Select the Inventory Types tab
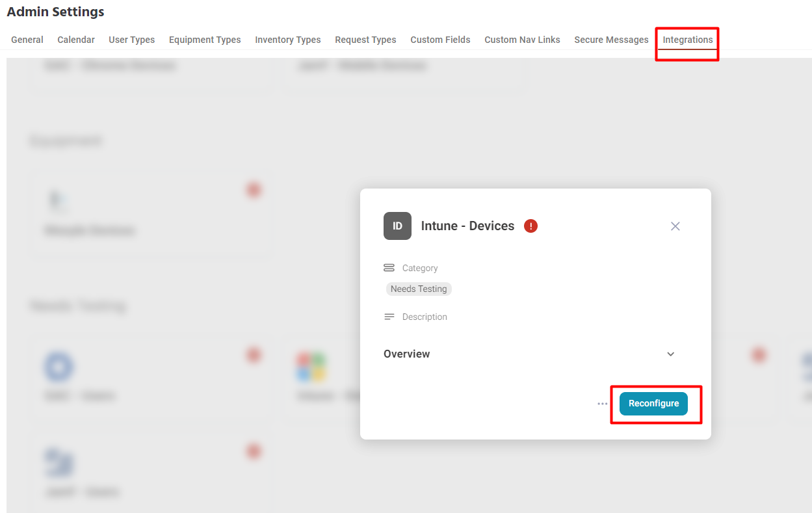Image resolution: width=812 pixels, height=513 pixels. tap(288, 40)
